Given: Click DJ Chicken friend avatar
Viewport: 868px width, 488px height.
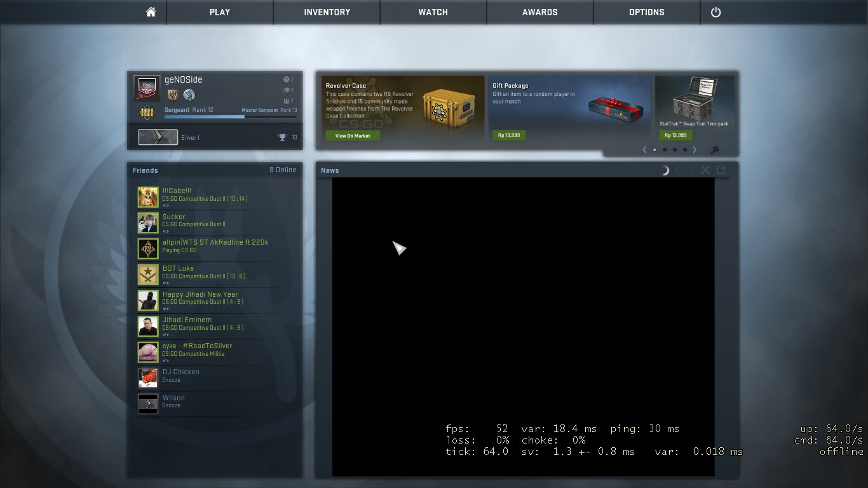Looking at the screenshot, I should 148,378.
